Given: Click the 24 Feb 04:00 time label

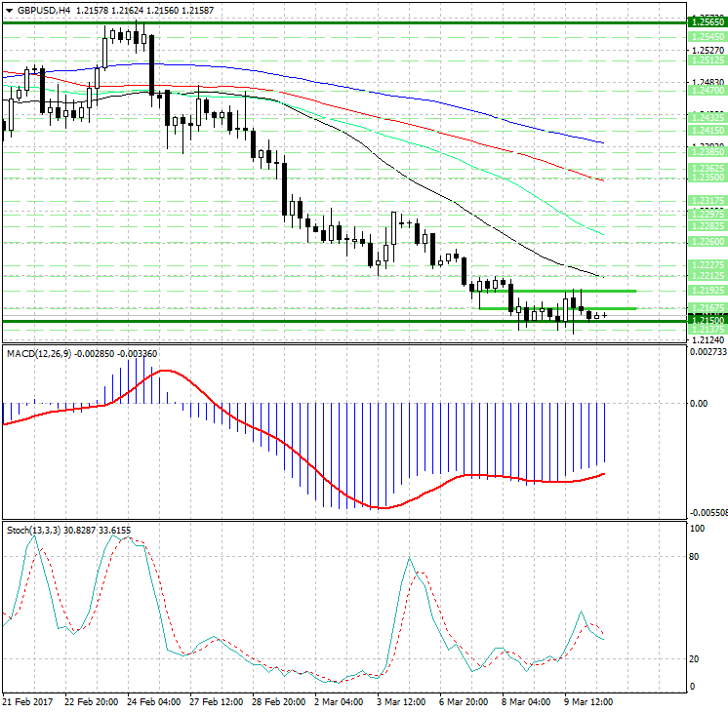Looking at the screenshot, I should point(153,701).
